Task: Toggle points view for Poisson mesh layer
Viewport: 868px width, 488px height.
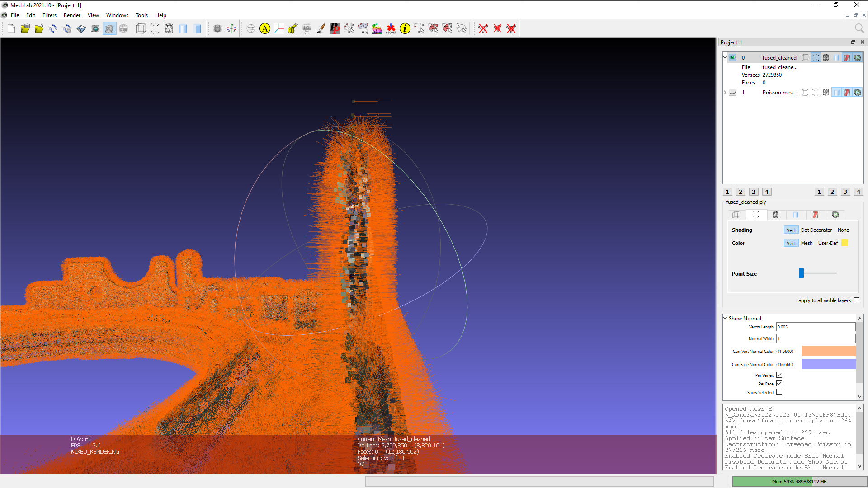Action: (x=816, y=93)
